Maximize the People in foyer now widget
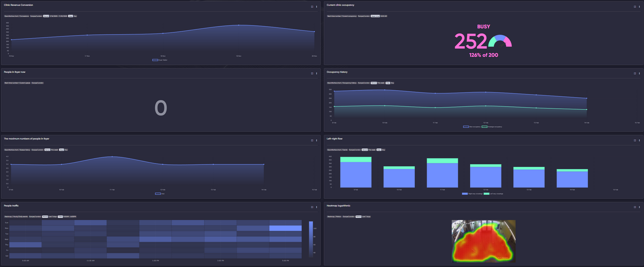The width and height of the screenshot is (644, 267). 312,74
